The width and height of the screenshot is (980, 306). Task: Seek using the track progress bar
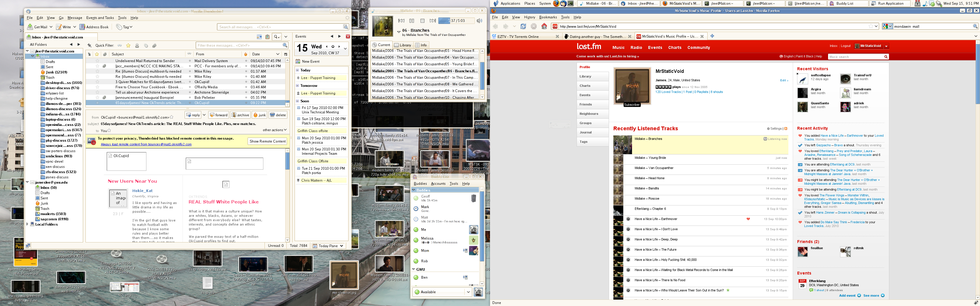coord(456,21)
